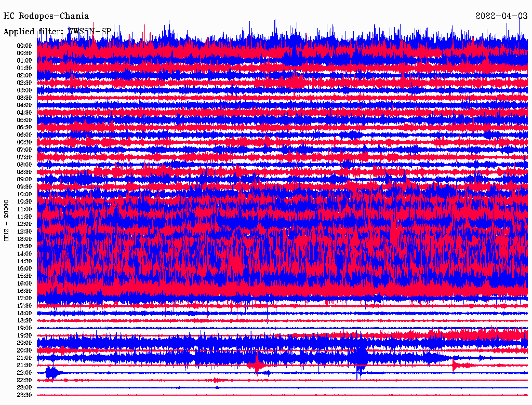The height and width of the screenshot is (405, 532).
Task: Click the '01:30' time label
Action: pyautogui.click(x=24, y=68)
